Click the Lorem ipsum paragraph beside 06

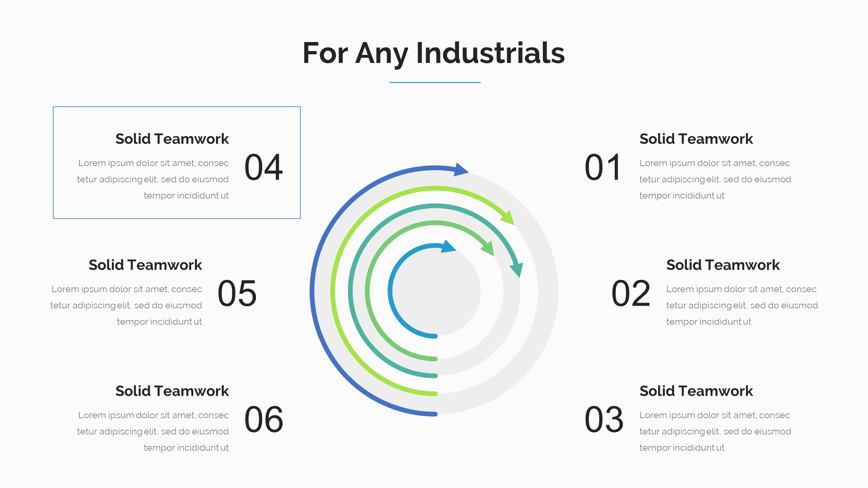[153, 431]
